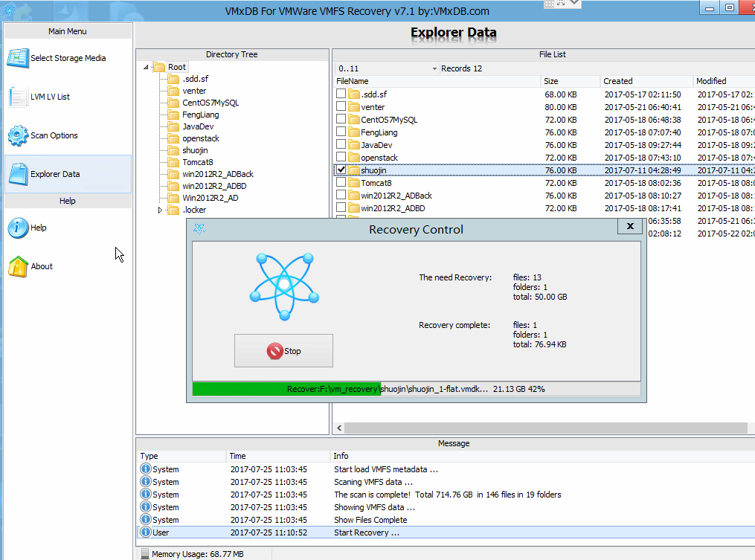This screenshot has height=560, width=755.
Task: Click the atom animation graphic in Recovery Control
Action: (x=284, y=286)
